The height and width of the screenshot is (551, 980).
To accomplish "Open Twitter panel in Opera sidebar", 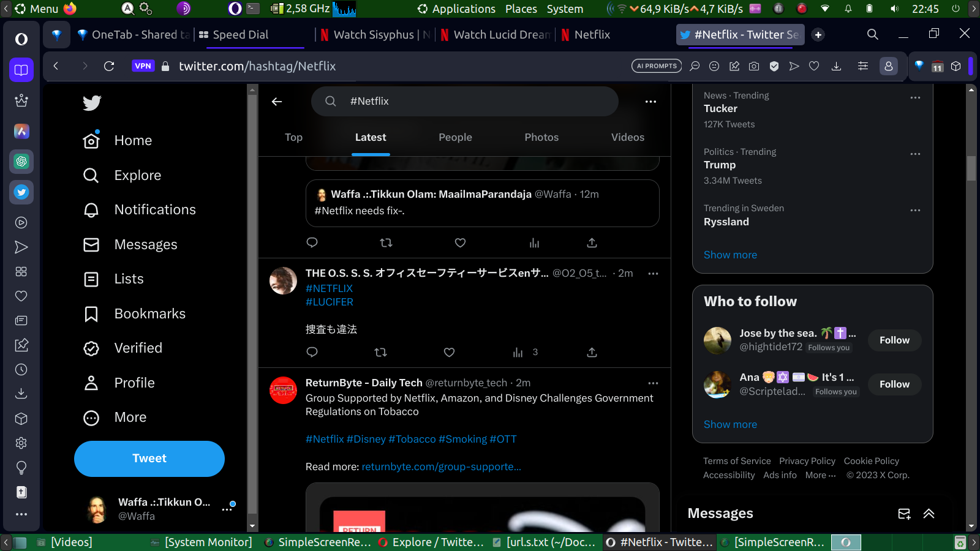I will (21, 192).
